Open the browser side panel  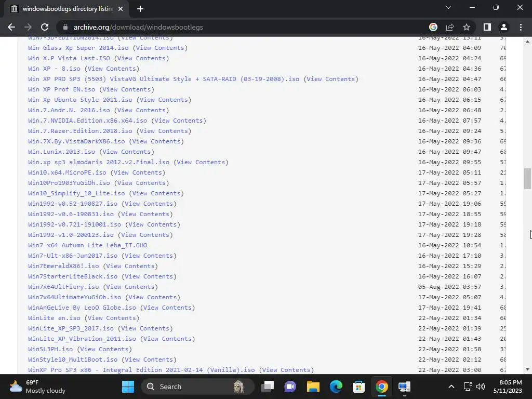click(x=487, y=27)
